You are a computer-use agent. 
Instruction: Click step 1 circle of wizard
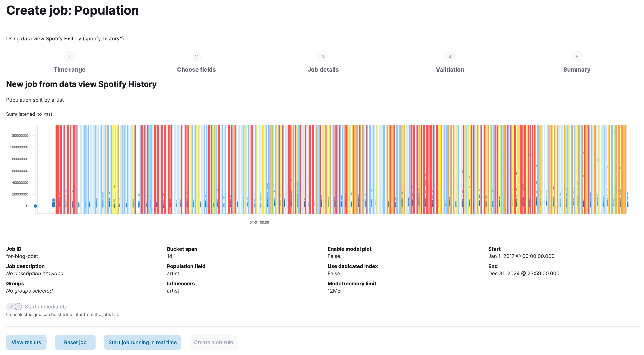coord(69,57)
